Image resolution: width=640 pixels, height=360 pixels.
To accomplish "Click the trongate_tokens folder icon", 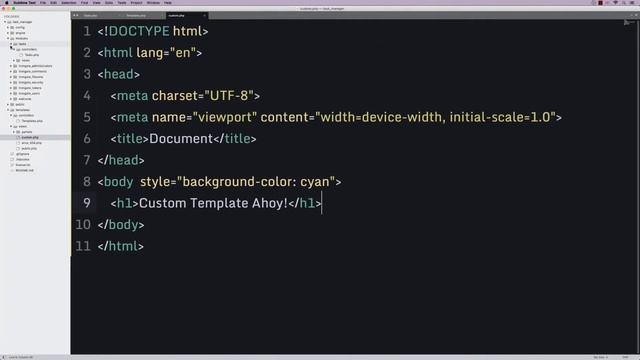I will pyautogui.click(x=15, y=88).
